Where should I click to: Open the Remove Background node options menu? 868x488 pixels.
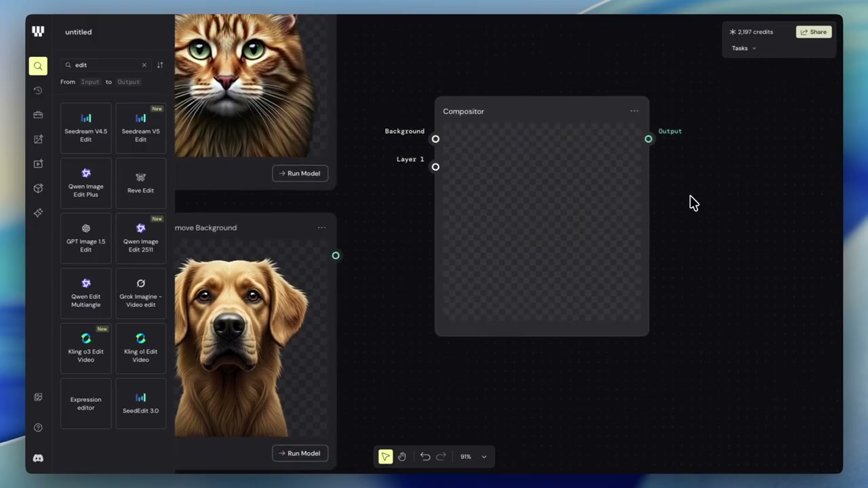(321, 228)
